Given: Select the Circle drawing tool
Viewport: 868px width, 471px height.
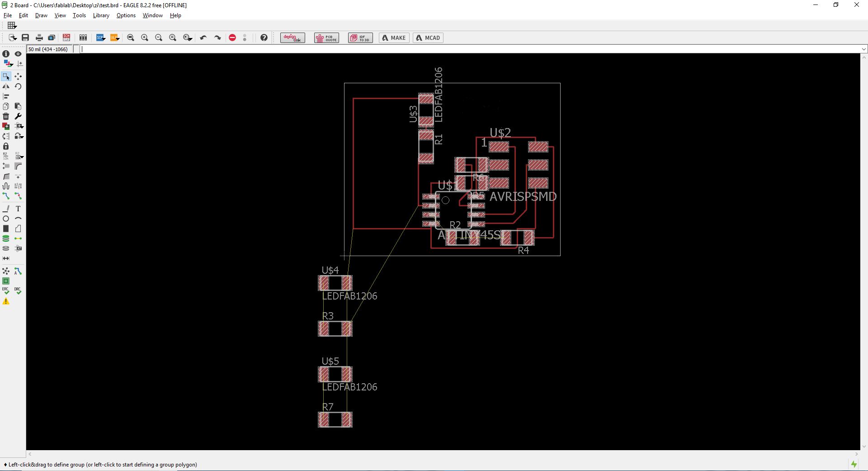Looking at the screenshot, I should [6, 219].
